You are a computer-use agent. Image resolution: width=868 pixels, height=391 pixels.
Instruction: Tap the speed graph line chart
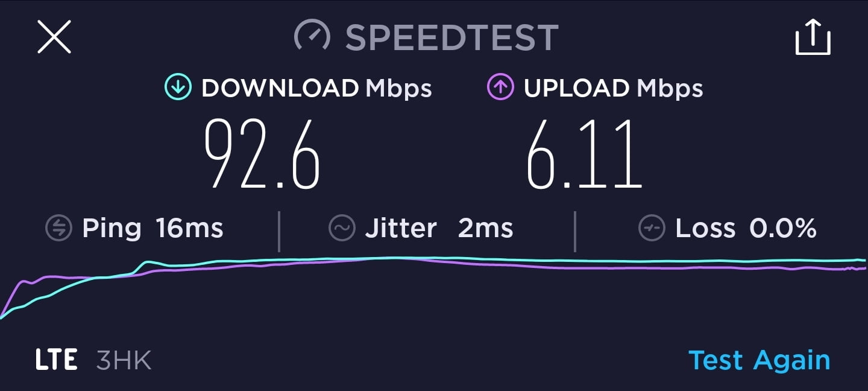(x=434, y=287)
